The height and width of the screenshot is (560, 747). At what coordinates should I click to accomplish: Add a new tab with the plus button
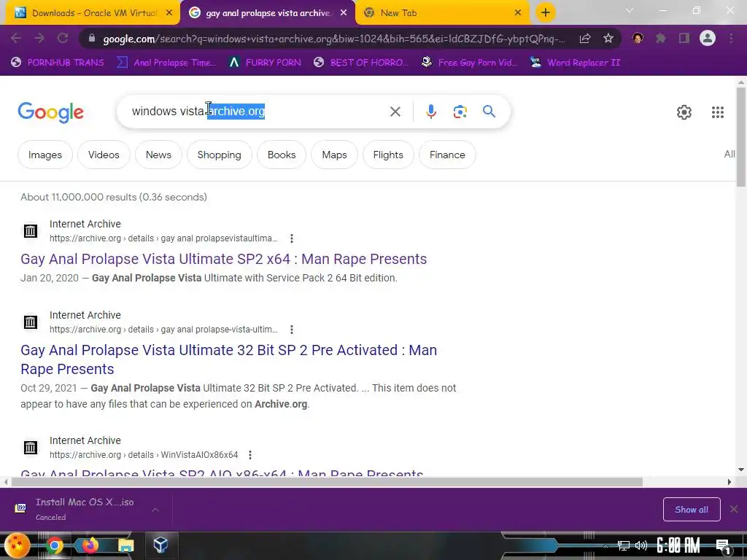(546, 12)
